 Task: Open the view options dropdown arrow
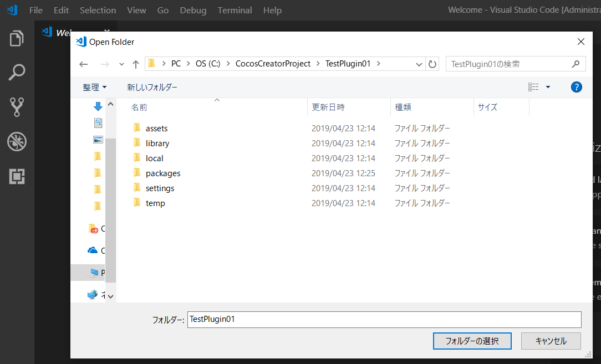548,87
